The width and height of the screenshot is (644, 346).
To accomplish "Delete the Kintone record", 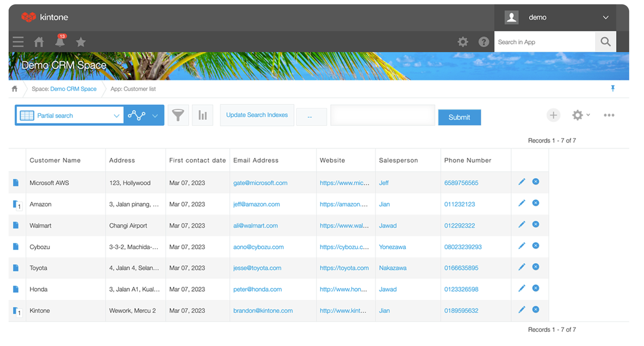I will (x=535, y=309).
